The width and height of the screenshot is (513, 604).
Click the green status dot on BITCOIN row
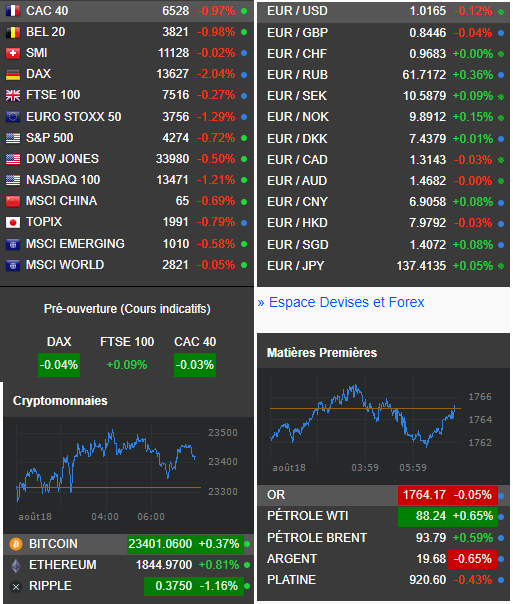click(x=247, y=544)
